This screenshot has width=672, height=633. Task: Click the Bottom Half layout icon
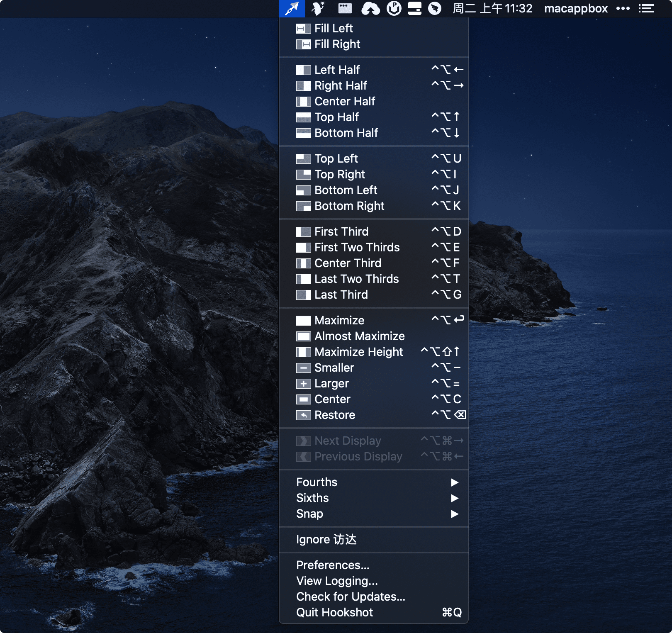click(x=303, y=133)
